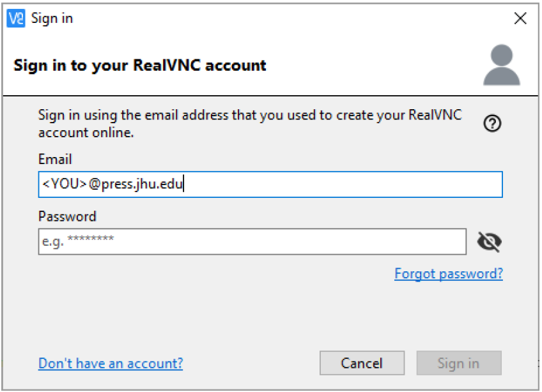Cancel the sign-in dialog
Image resolution: width=542 pixels, height=392 pixels.
coord(362,363)
